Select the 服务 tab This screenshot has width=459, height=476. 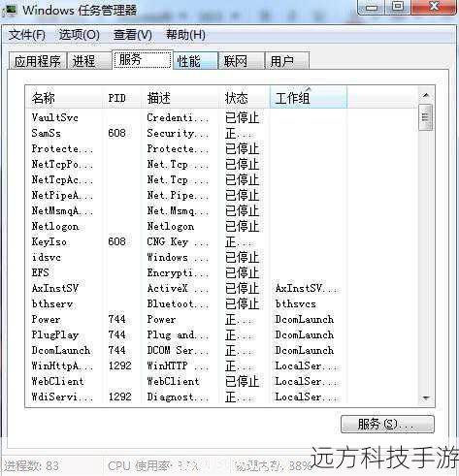click(x=143, y=59)
